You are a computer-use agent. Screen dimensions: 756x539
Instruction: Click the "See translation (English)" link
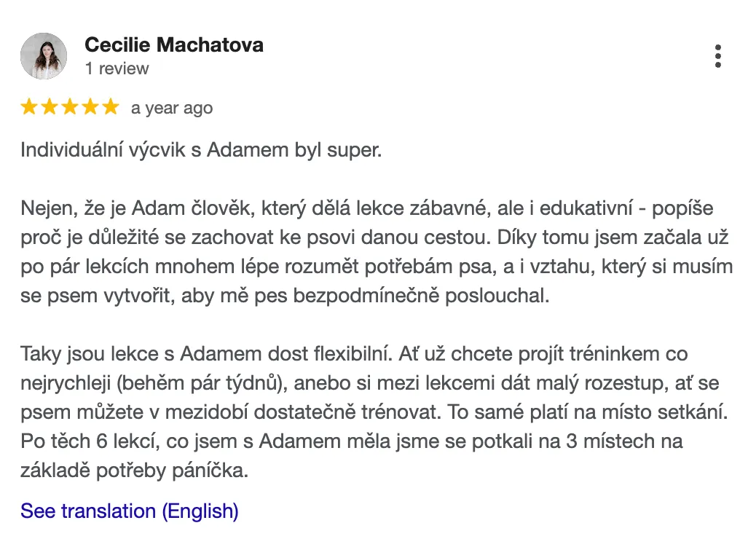click(129, 511)
